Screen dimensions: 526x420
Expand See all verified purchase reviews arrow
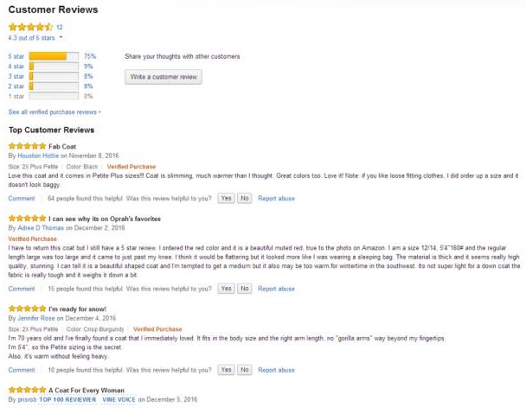(x=99, y=112)
